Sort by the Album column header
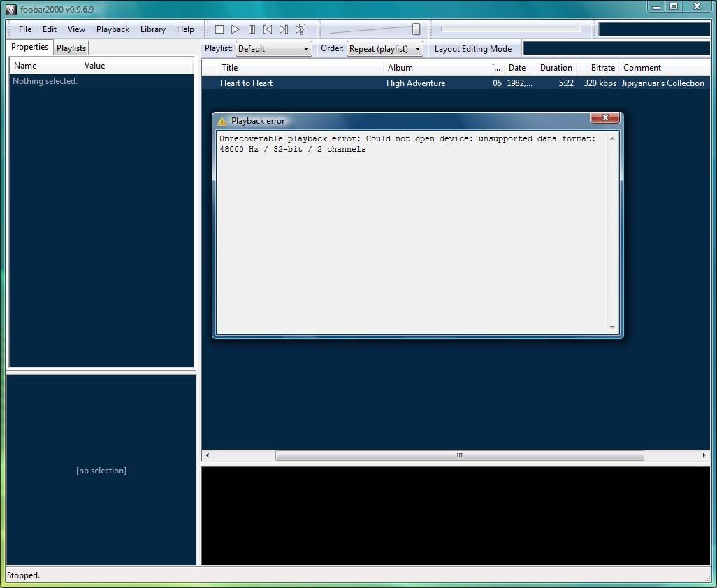Screen dimensions: 717x588 click(436, 68)
